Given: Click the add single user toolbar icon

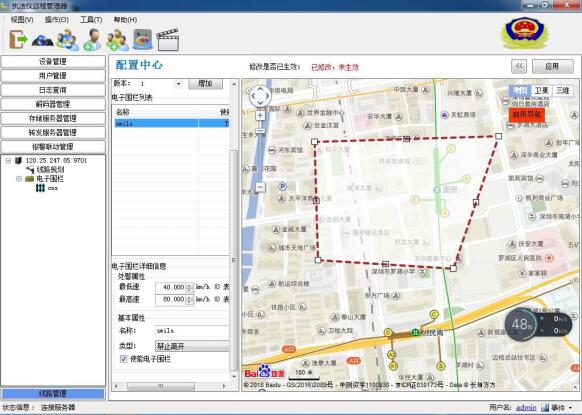Looking at the screenshot, I should pyautogui.click(x=92, y=40).
